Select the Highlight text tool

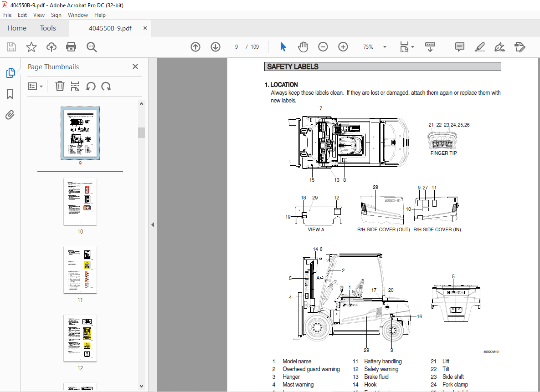point(479,47)
